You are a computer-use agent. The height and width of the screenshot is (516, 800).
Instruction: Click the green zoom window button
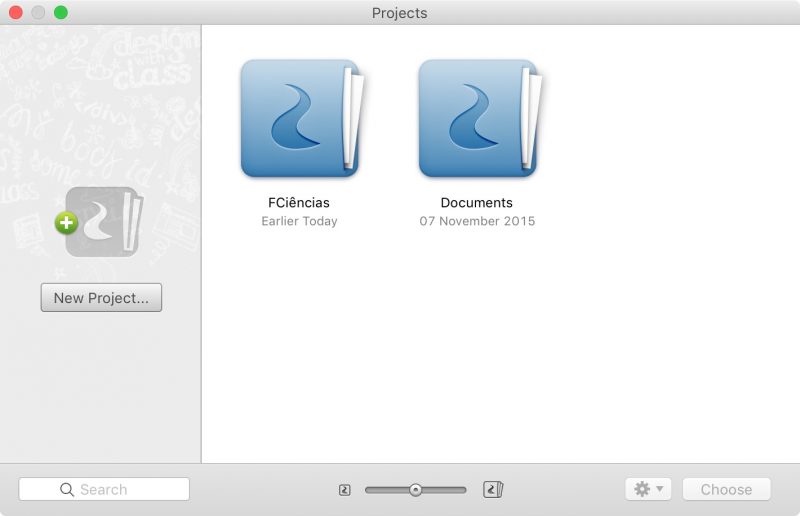(x=61, y=12)
